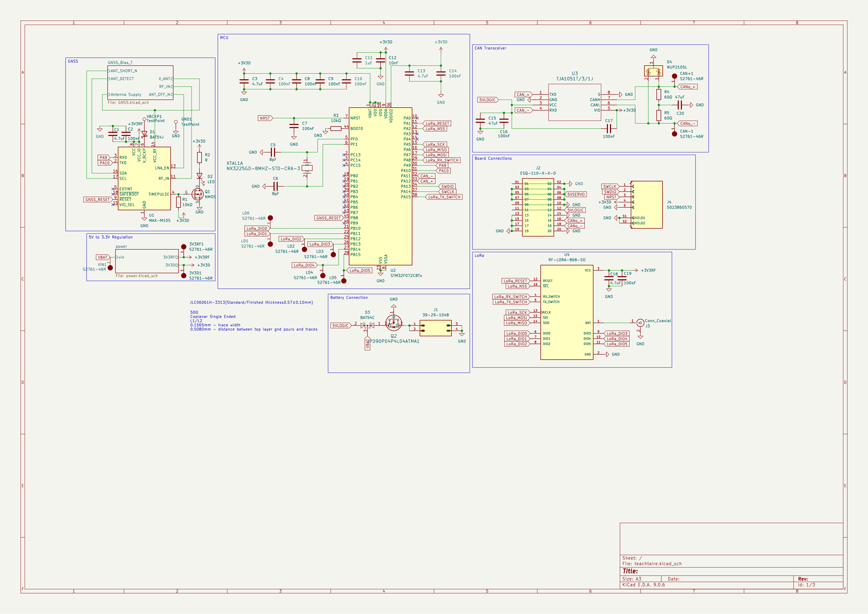Open the power hierarchical sheet block
The width and height of the screenshot is (868, 614).
click(147, 261)
